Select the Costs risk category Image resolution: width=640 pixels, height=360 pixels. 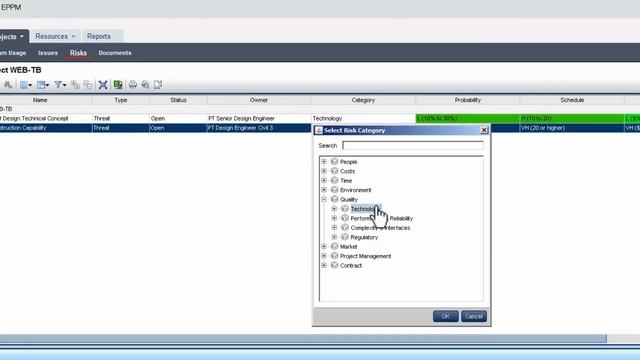(347, 171)
